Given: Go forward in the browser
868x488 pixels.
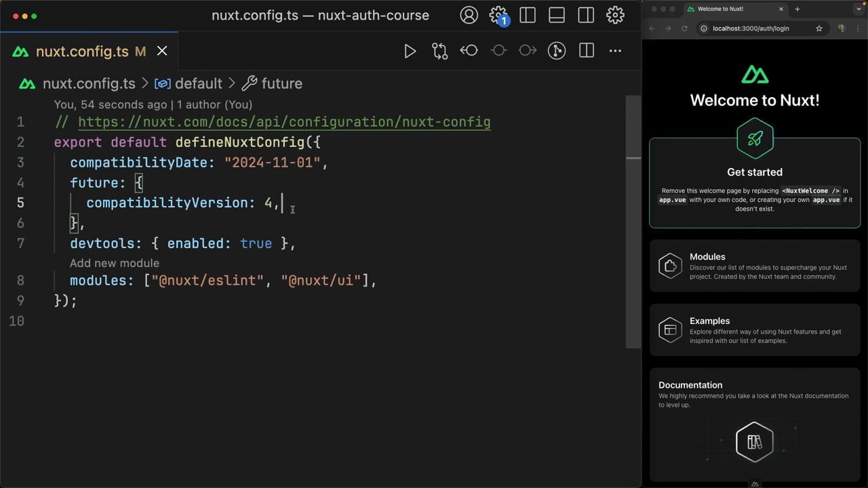Looking at the screenshot, I should (668, 28).
